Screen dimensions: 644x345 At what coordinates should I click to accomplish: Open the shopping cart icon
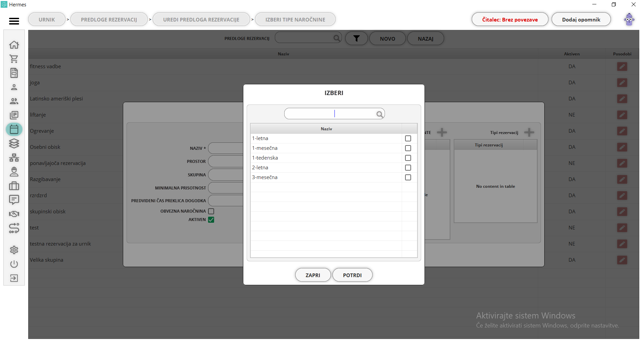pyautogui.click(x=14, y=59)
